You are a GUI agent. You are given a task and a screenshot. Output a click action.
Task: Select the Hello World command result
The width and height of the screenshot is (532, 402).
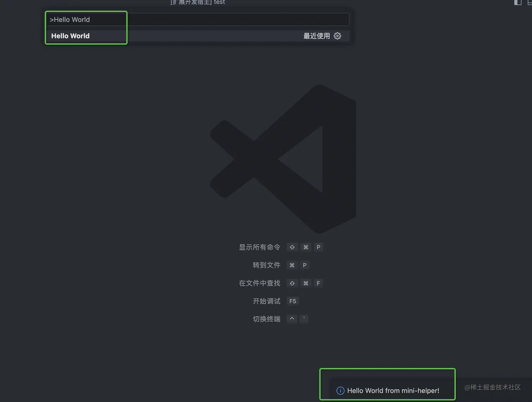coord(198,36)
